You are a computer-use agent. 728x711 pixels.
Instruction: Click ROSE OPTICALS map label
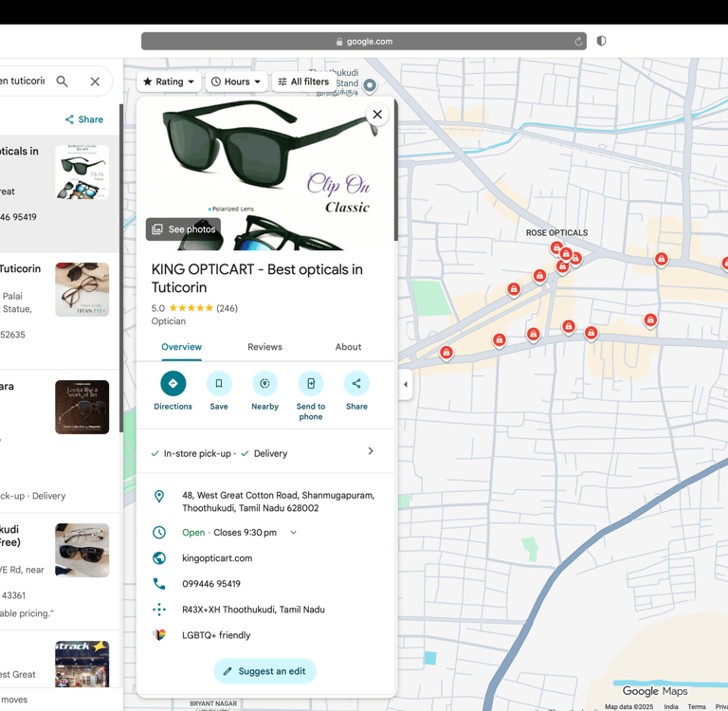[556, 232]
